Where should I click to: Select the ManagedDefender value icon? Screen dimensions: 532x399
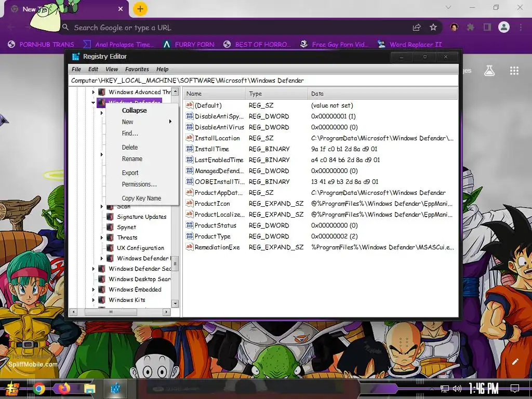click(189, 170)
